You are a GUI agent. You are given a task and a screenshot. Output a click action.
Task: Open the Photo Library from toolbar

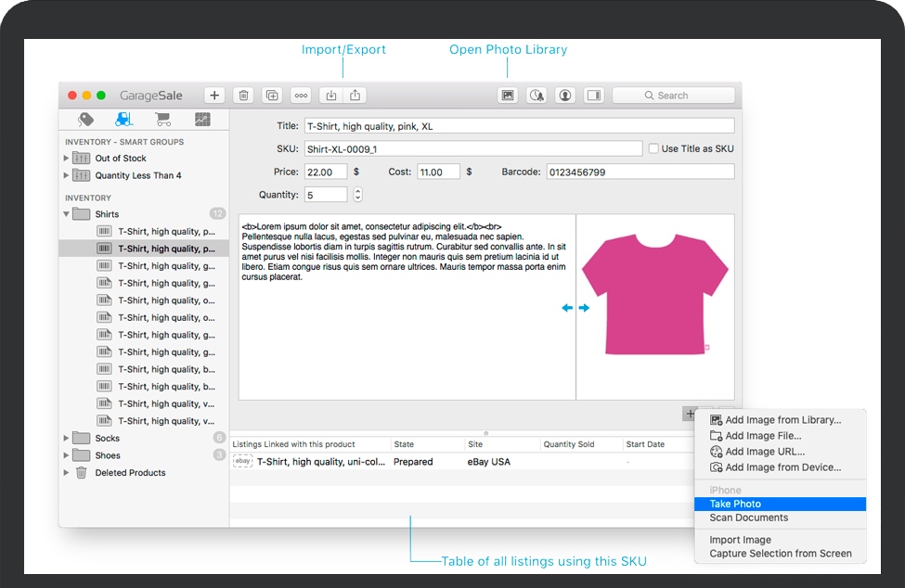508,96
